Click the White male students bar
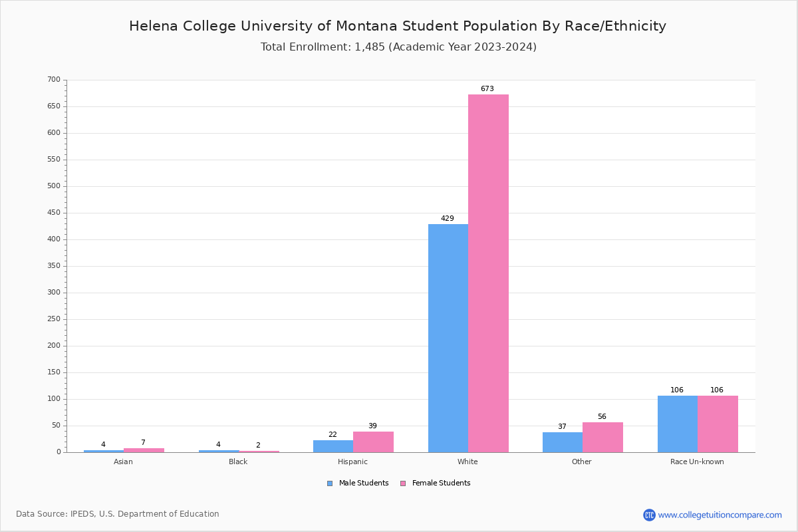The image size is (798, 532). pos(448,338)
